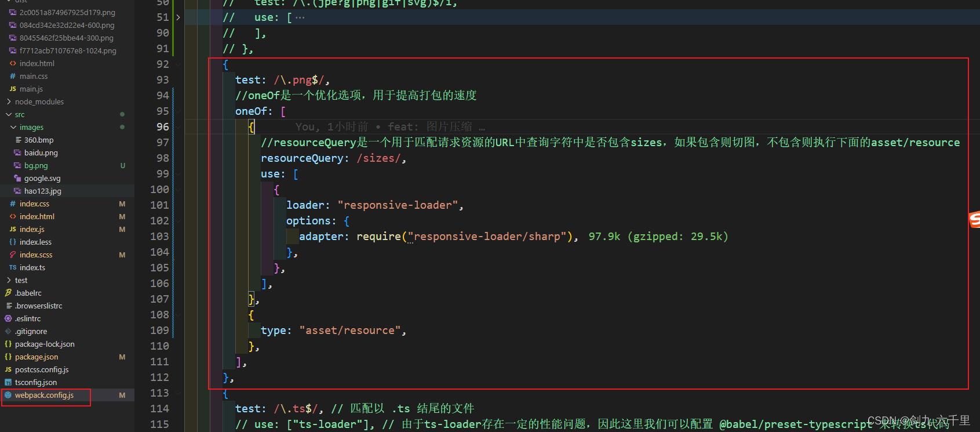Click the HTML icon of modified index.html
Viewport: 980px width, 432px height.
click(x=13, y=216)
